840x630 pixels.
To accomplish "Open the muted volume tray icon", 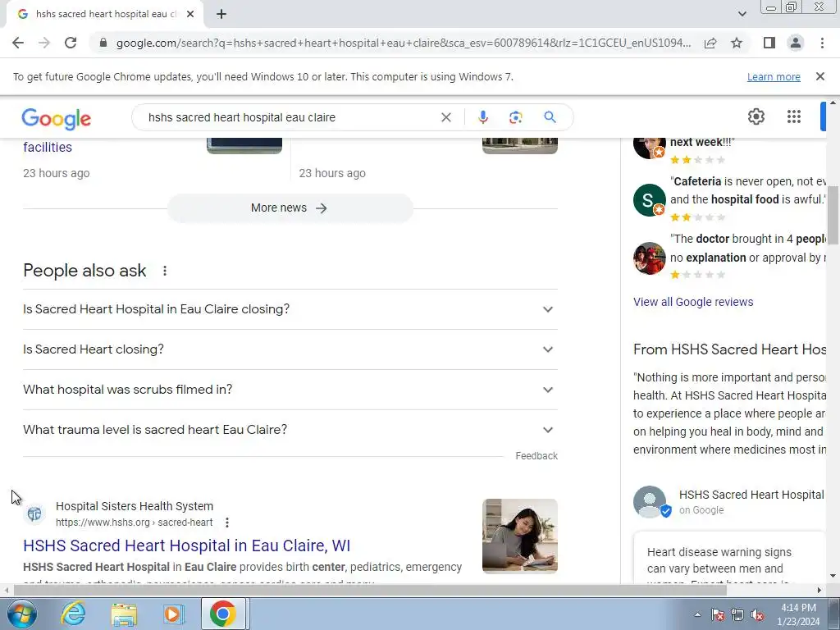I will pyautogui.click(x=757, y=615).
